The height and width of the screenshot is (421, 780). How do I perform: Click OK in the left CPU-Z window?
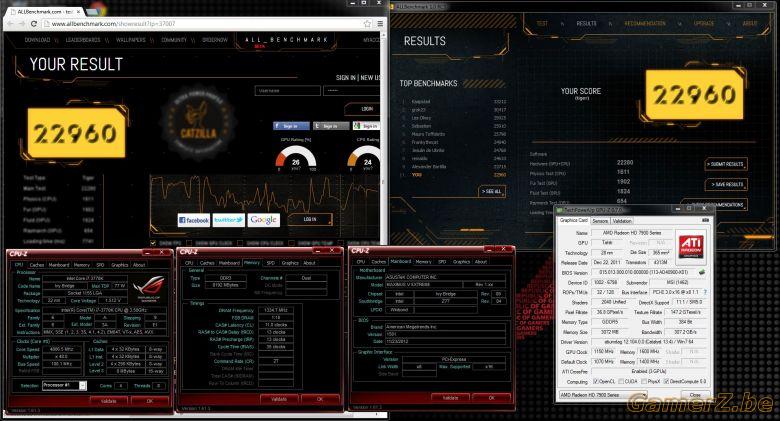[150, 401]
